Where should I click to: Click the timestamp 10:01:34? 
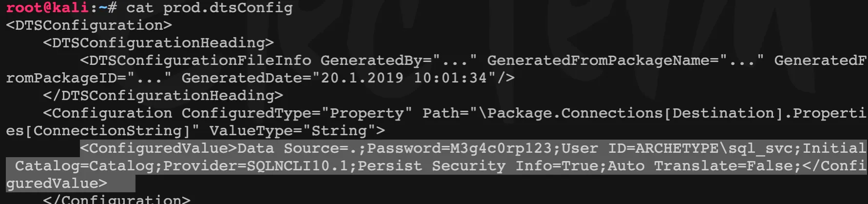[x=450, y=78]
